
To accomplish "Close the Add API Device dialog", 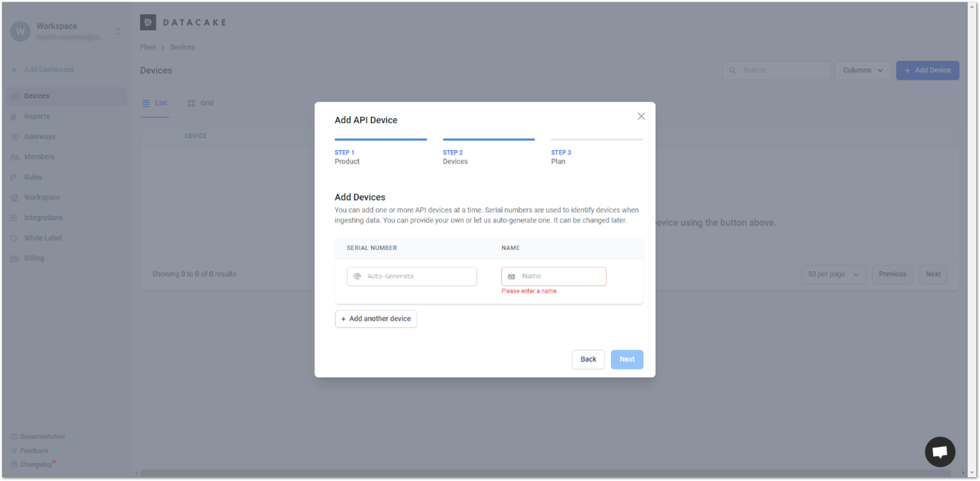I will pyautogui.click(x=641, y=116).
